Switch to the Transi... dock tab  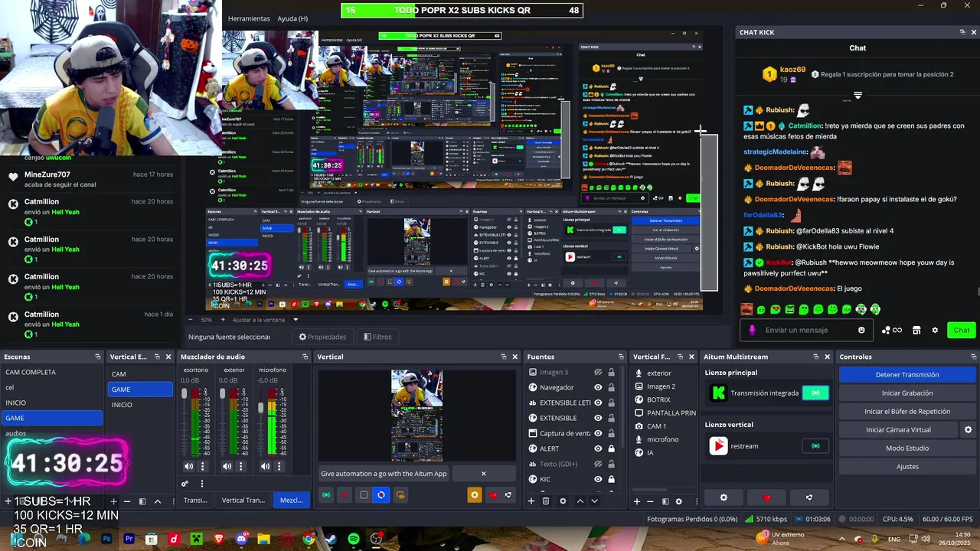(x=195, y=500)
